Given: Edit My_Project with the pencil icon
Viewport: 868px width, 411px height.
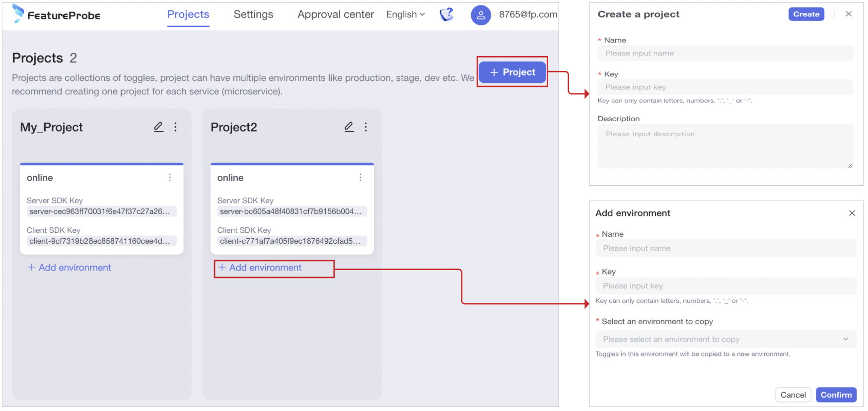Looking at the screenshot, I should click(x=158, y=127).
